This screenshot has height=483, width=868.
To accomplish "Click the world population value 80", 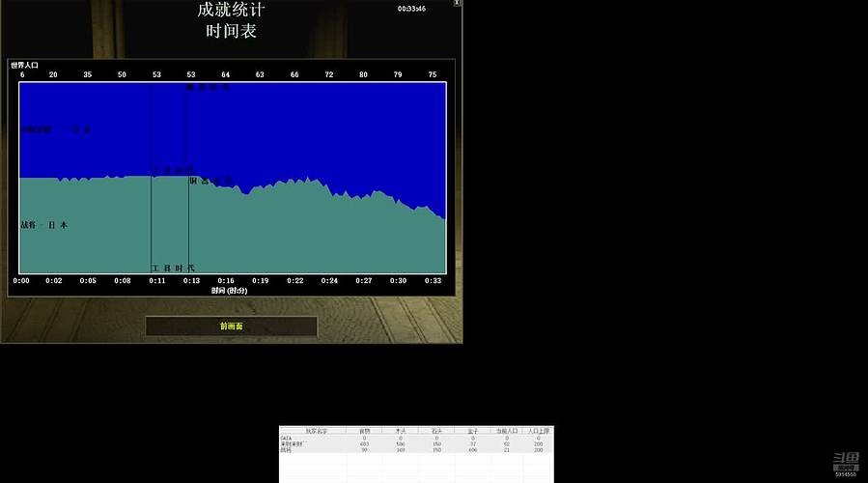I will (x=363, y=74).
